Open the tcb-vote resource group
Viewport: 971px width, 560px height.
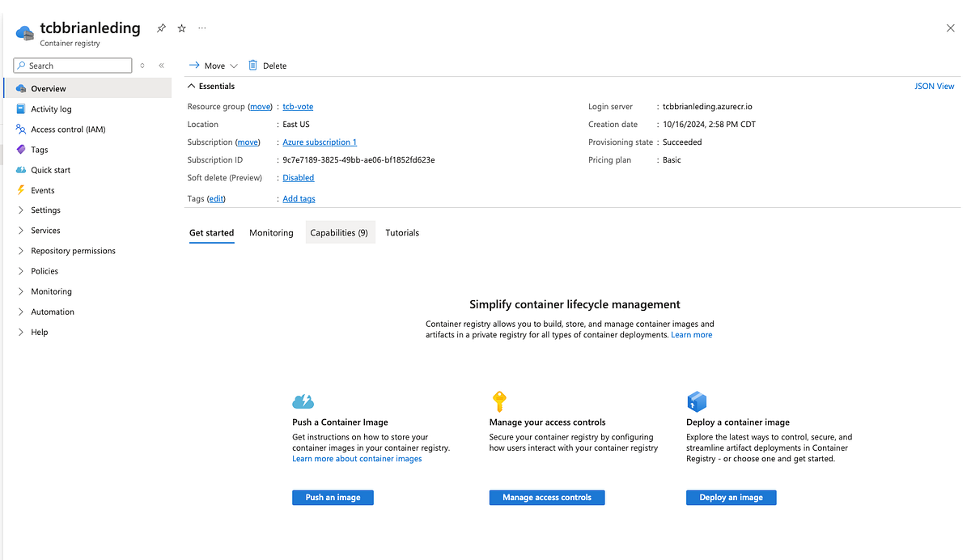[x=298, y=106]
